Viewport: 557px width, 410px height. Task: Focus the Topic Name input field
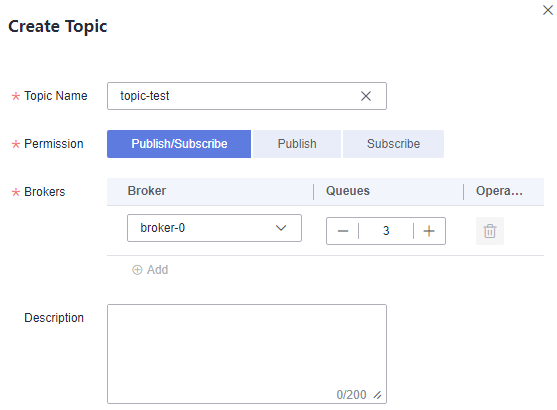click(247, 96)
